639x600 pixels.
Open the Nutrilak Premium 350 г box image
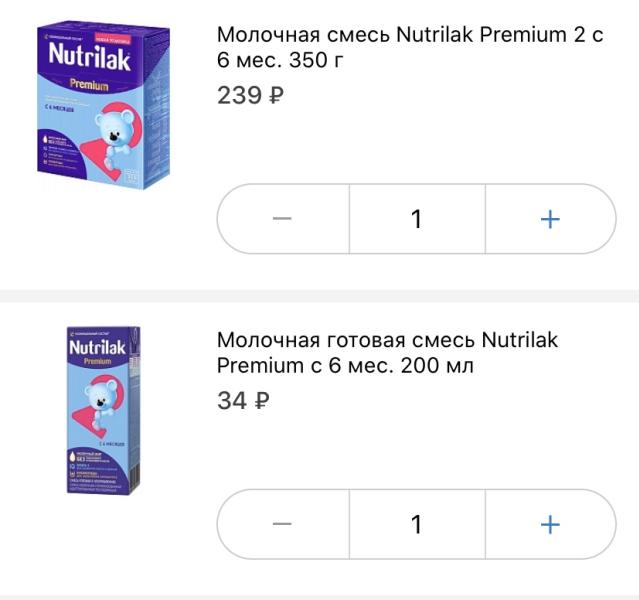coord(104,105)
